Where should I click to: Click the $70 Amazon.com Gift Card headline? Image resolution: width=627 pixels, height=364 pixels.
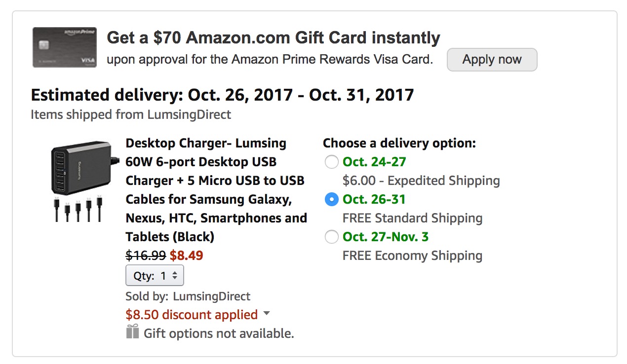tap(274, 37)
